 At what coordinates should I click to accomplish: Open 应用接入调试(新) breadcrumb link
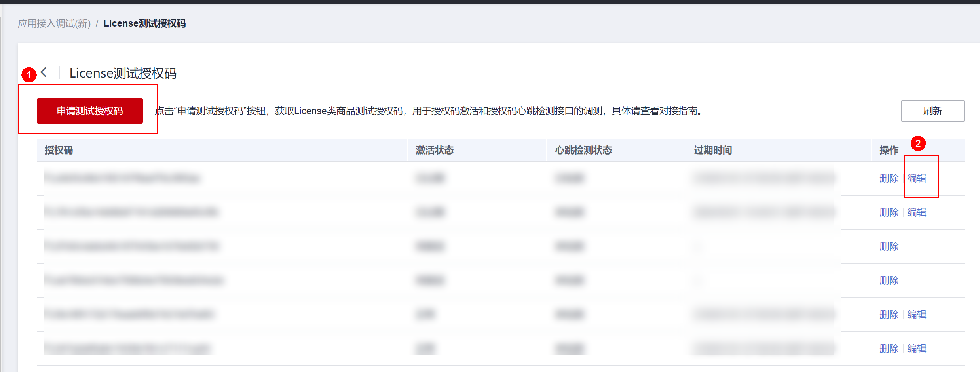(x=54, y=23)
